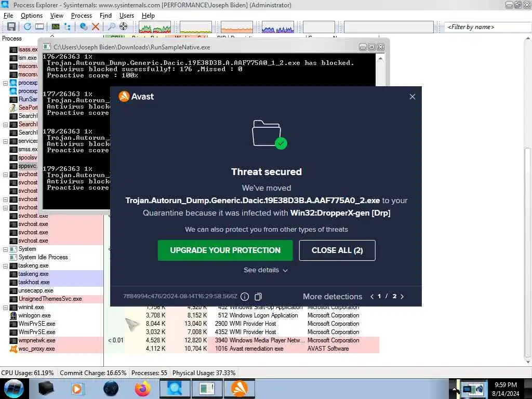Copy the detection ID with the copy icon
532x399 pixels.
(258, 297)
